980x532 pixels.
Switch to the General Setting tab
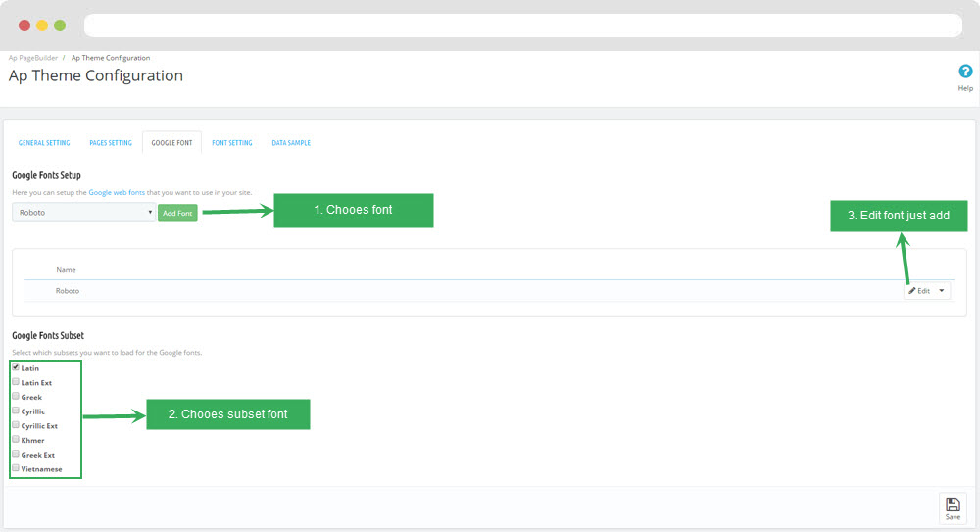[44, 143]
